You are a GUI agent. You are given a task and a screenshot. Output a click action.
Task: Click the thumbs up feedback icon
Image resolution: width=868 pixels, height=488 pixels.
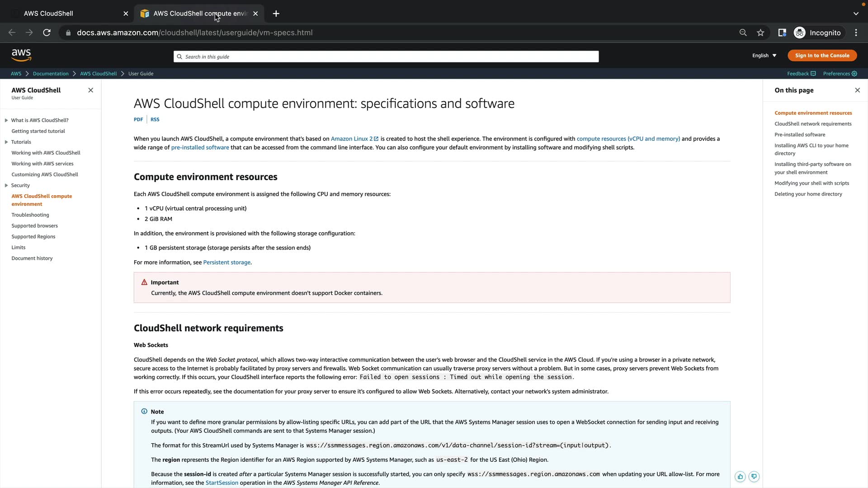coord(740,477)
